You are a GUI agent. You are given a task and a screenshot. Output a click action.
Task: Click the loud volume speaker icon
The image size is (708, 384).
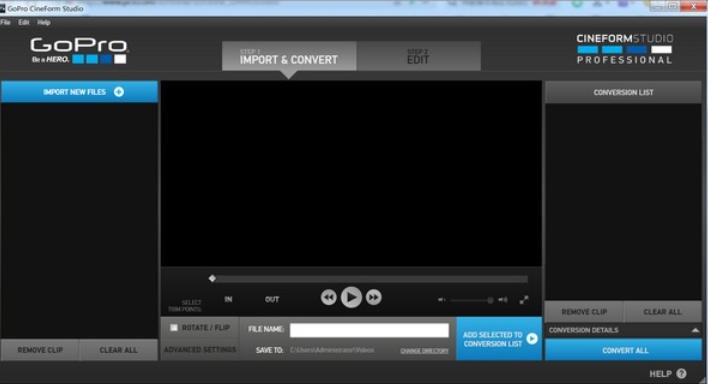coord(503,300)
